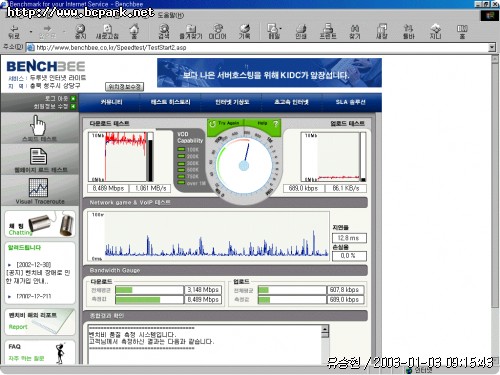This screenshot has height=375, width=500.
Task: Click the results text box scroll-up arrow
Action: (x=325, y=330)
